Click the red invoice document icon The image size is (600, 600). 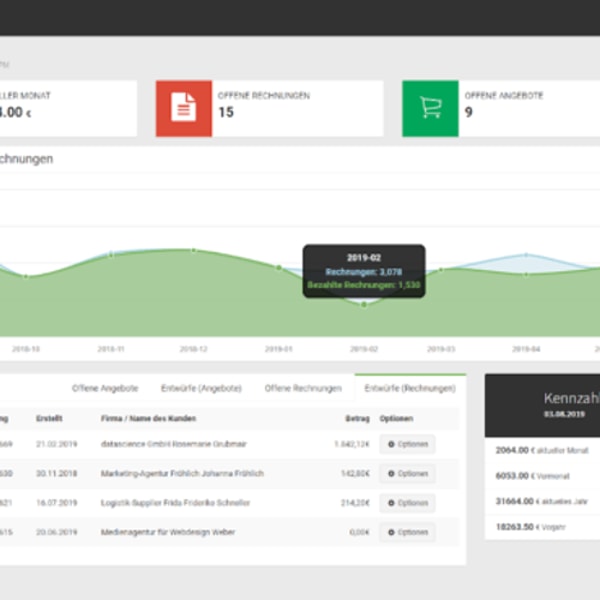tap(184, 108)
